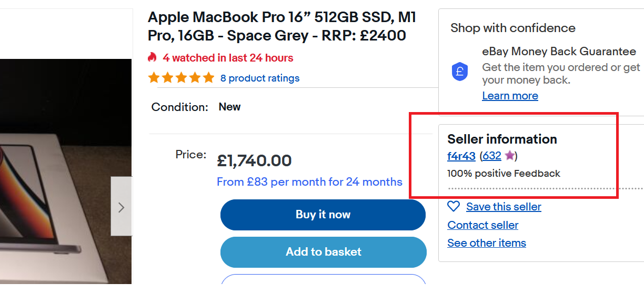Click the purple feedback star icon
644x303 pixels.
click(x=509, y=156)
